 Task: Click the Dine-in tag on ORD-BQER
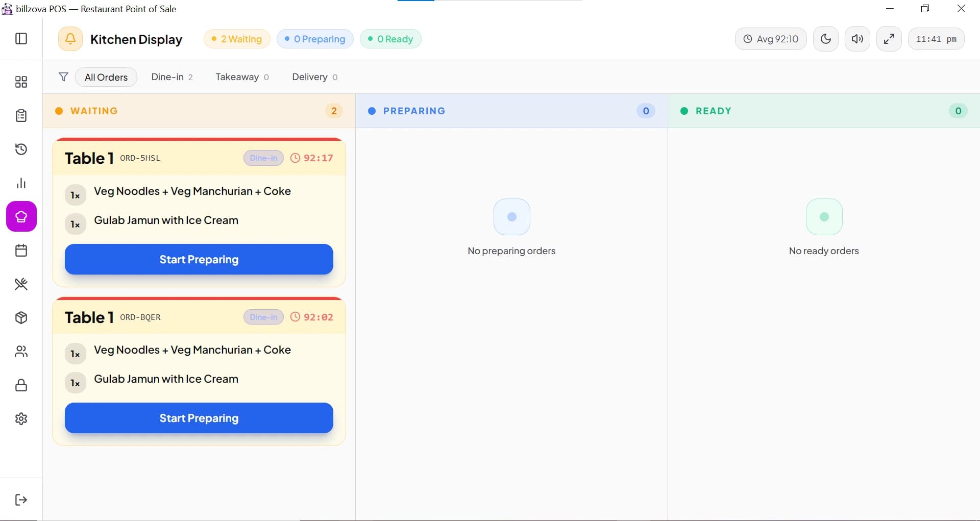[x=263, y=317]
